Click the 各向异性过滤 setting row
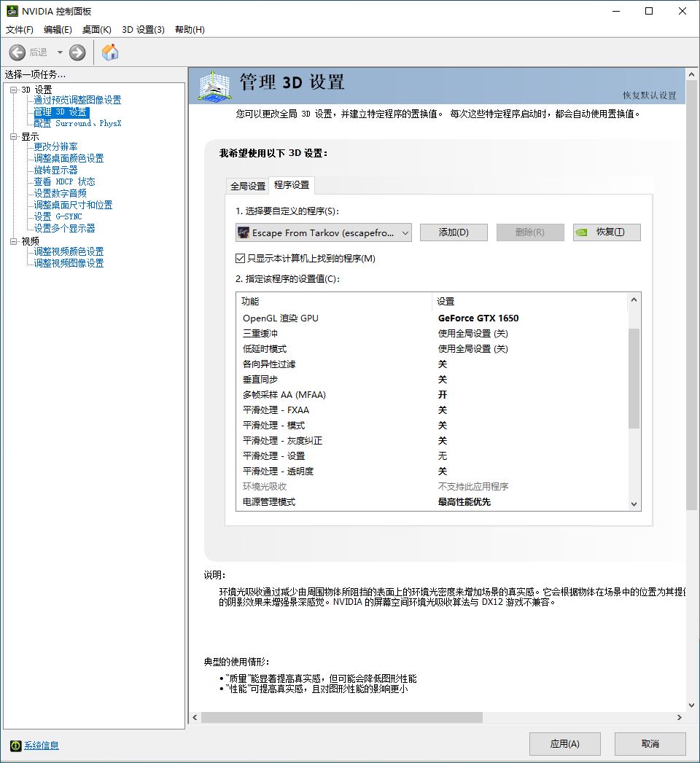The height and width of the screenshot is (763, 700). coord(432,364)
